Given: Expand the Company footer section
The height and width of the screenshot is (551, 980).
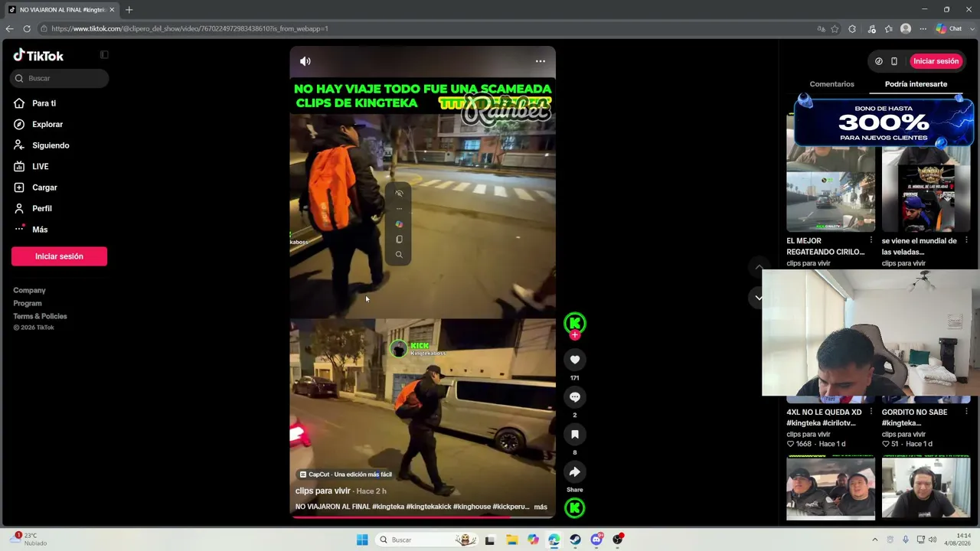Looking at the screenshot, I should click(29, 290).
